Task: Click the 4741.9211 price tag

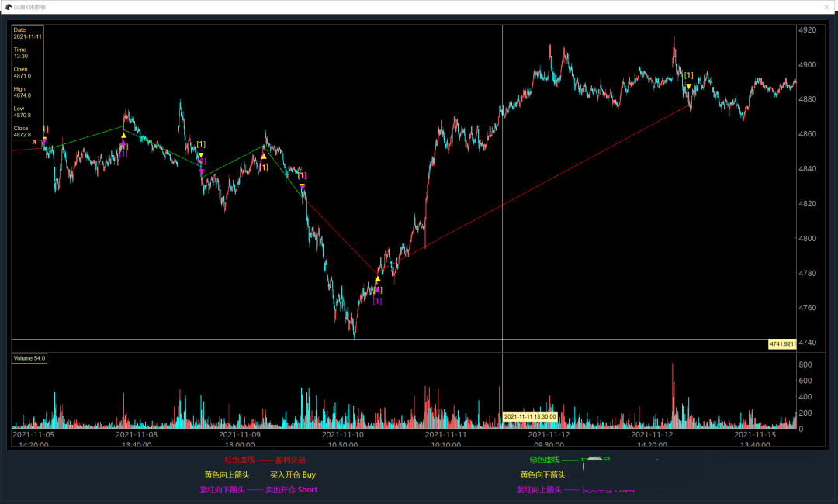Action: point(781,343)
